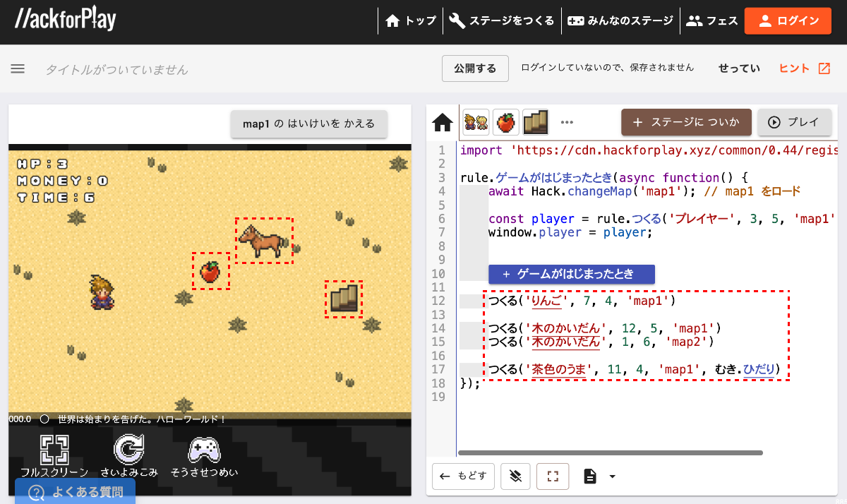
Task: Click the wrench icon next to ステージをつくる
Action: click(x=456, y=20)
